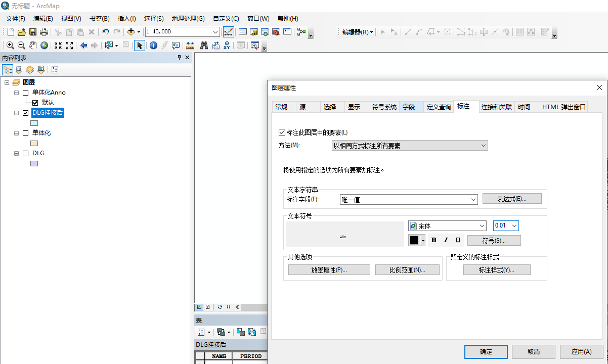Open the 自定义(C) menu
Viewport: 608px width, 364px height.
tap(226, 19)
